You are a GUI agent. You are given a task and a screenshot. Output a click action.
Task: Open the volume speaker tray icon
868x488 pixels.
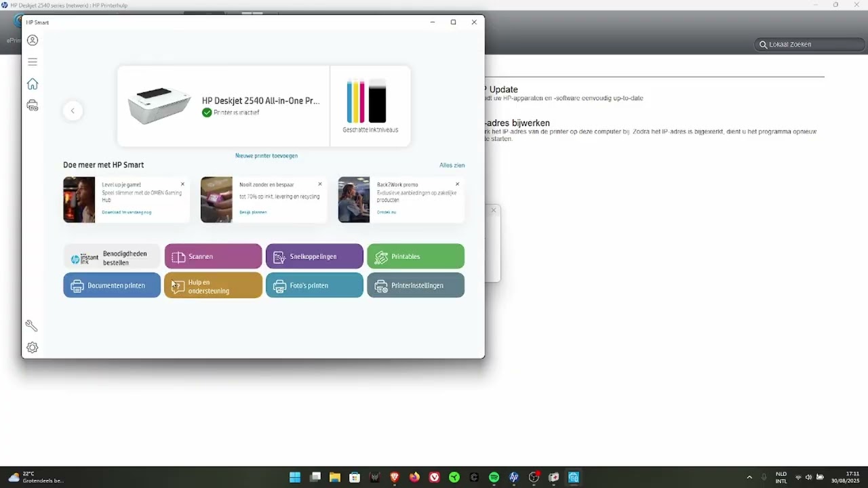808,477
